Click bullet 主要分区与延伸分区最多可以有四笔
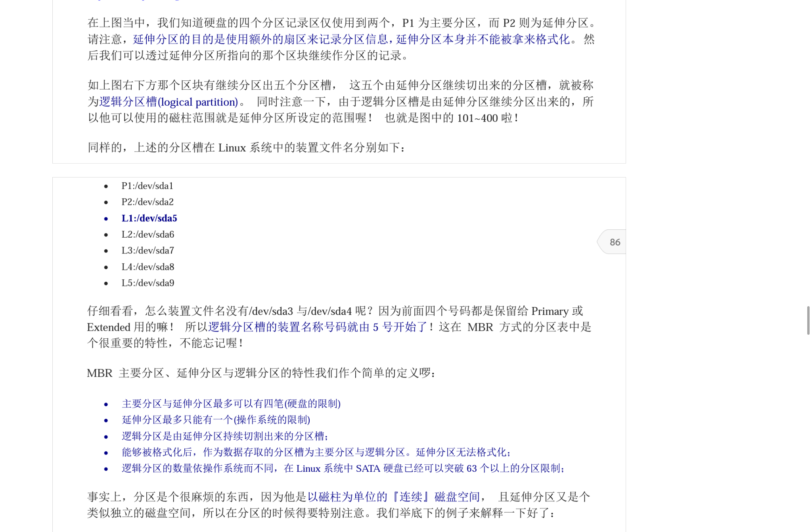Screen dimensions: 812x532 (231, 404)
